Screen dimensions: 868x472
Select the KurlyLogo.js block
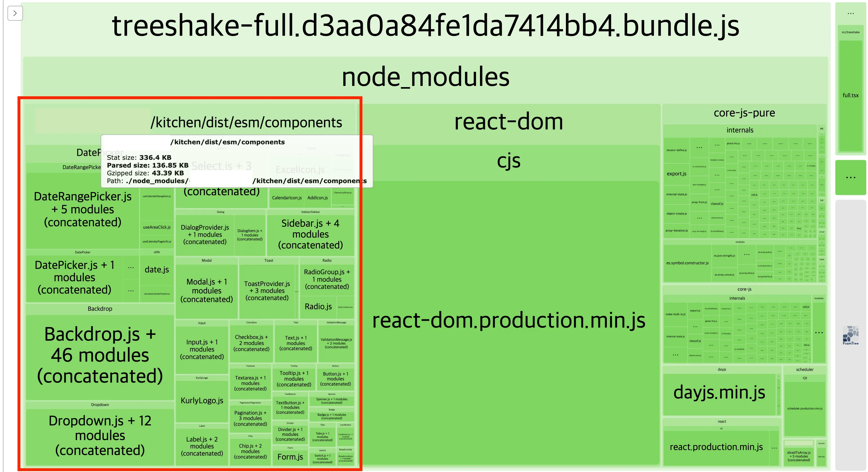click(202, 401)
